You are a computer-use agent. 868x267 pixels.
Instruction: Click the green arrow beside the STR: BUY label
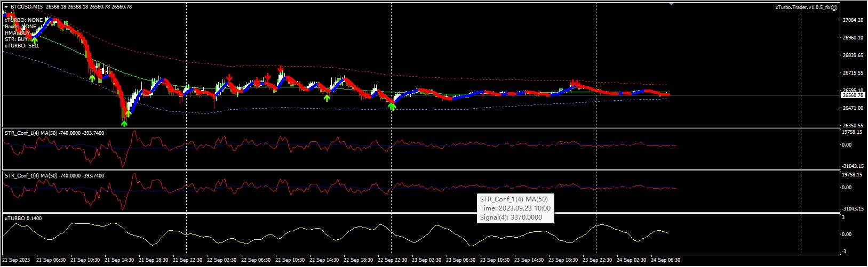[35, 39]
